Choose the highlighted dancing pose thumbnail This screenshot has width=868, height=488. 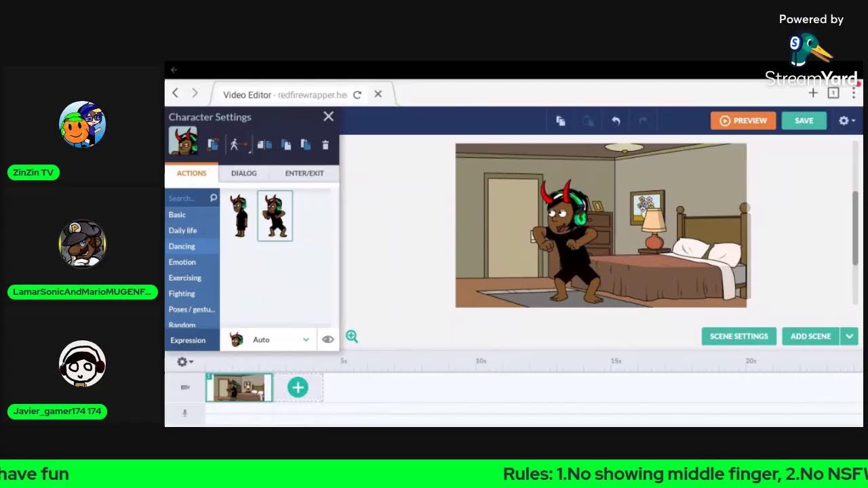[x=275, y=216]
